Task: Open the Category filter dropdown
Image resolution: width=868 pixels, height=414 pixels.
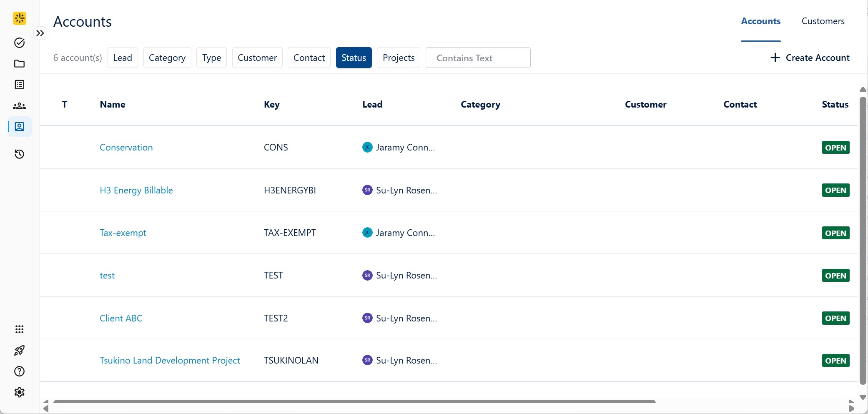Action: pos(167,58)
